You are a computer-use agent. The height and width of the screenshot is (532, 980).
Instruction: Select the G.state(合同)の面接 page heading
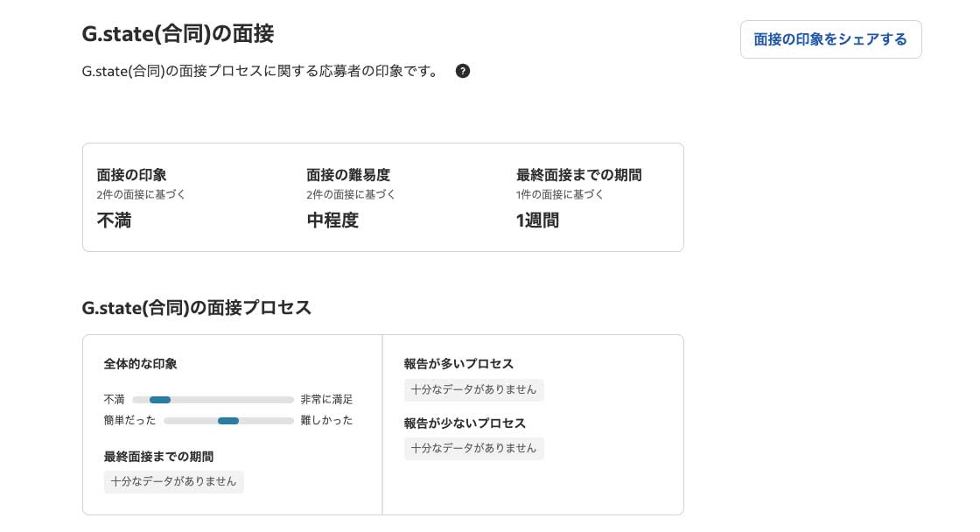178,34
